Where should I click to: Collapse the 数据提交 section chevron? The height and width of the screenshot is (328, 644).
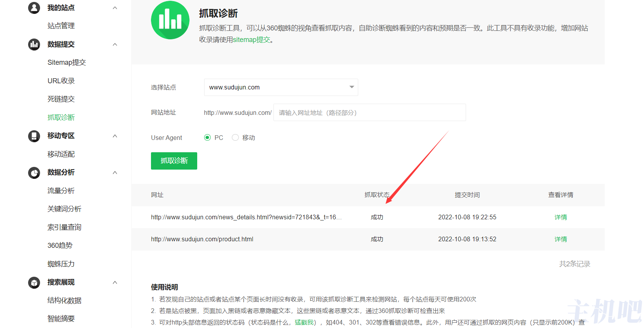pos(115,44)
